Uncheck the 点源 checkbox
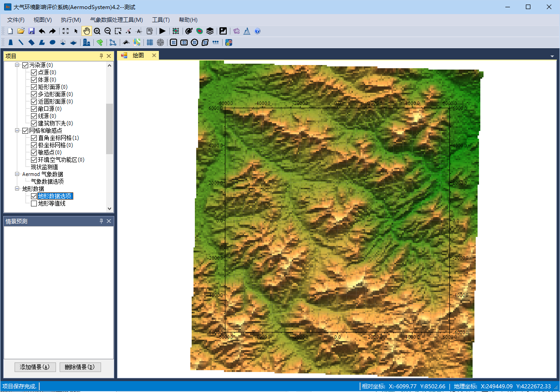Viewport: 560px width, 392px height. tap(34, 72)
